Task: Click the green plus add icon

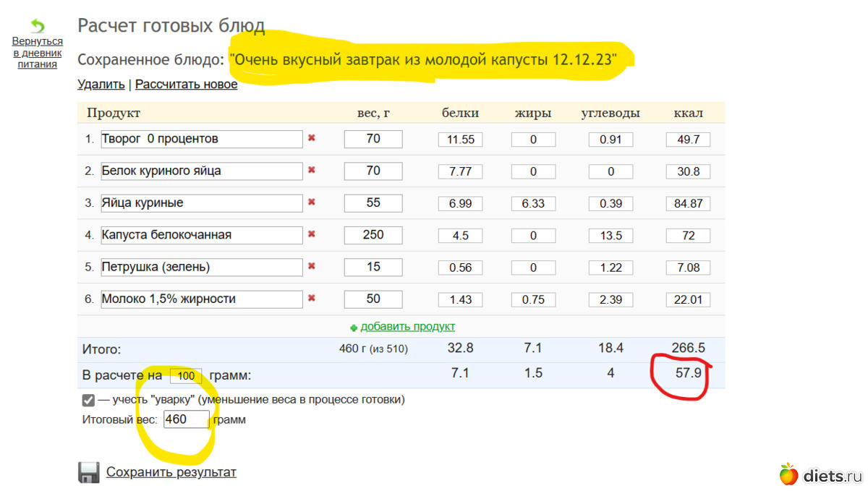Action: [354, 328]
